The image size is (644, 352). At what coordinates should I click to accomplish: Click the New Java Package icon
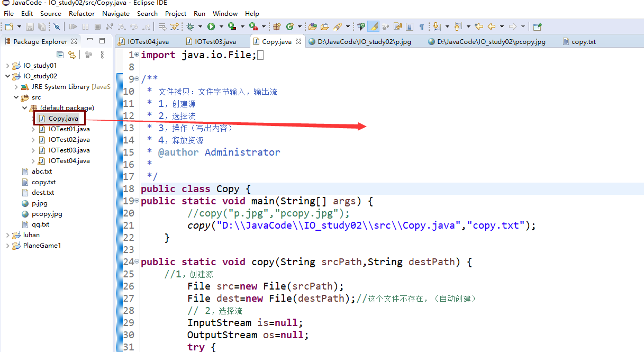tap(277, 26)
